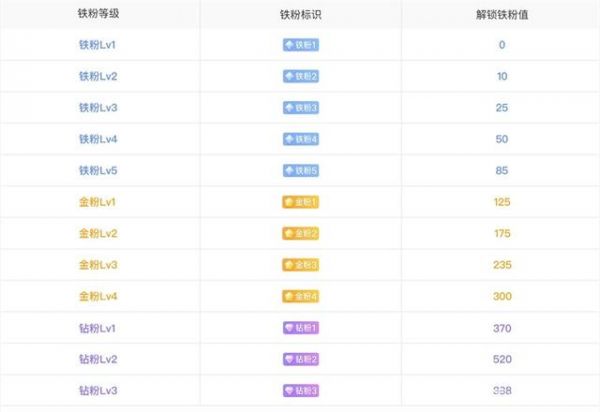Click the 解锁铁粉值 column header
The width and height of the screenshot is (600, 412).
click(x=501, y=15)
